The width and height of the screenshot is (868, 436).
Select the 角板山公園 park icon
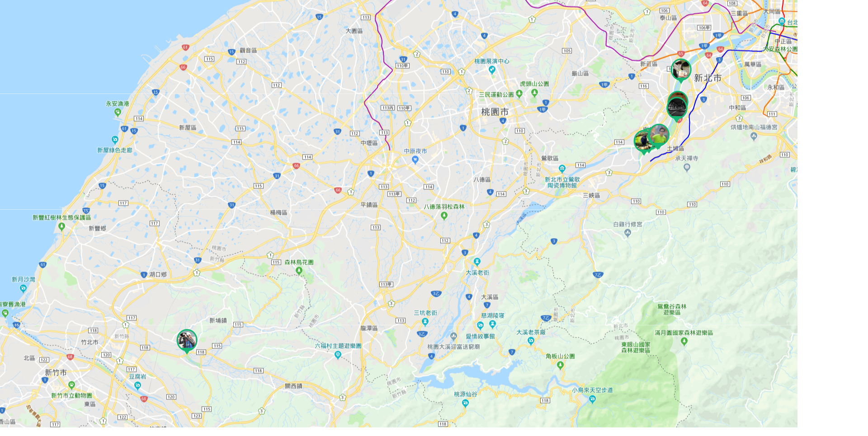coord(560,366)
